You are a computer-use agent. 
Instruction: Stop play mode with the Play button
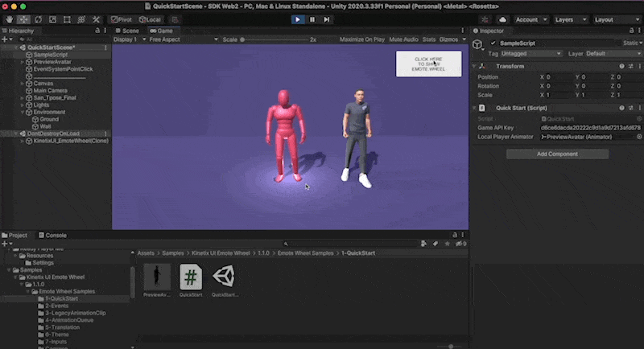[x=298, y=19]
